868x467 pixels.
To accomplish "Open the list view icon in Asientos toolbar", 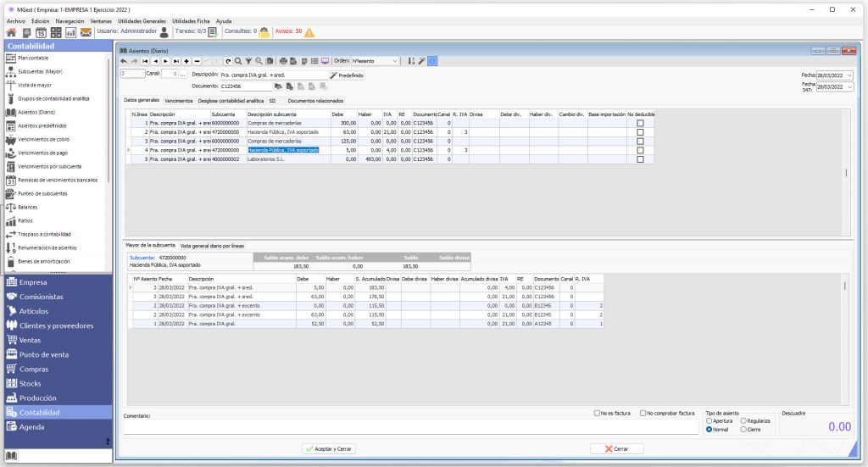I will tap(314, 61).
